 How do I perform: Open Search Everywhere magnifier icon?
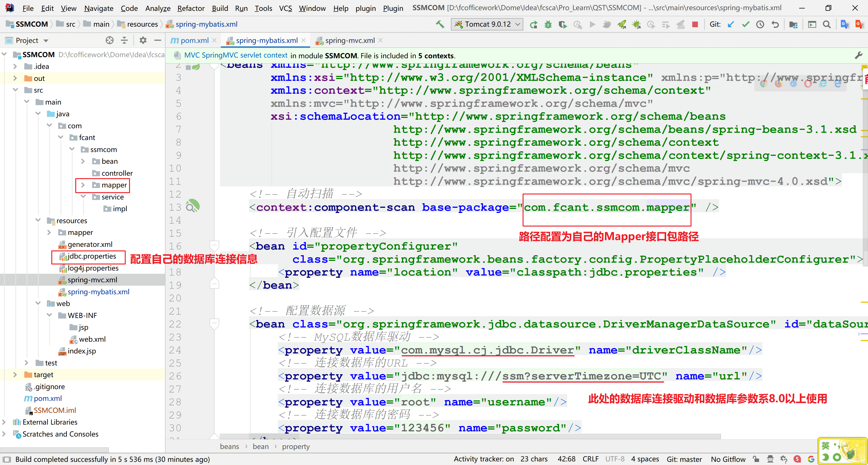[x=827, y=24]
